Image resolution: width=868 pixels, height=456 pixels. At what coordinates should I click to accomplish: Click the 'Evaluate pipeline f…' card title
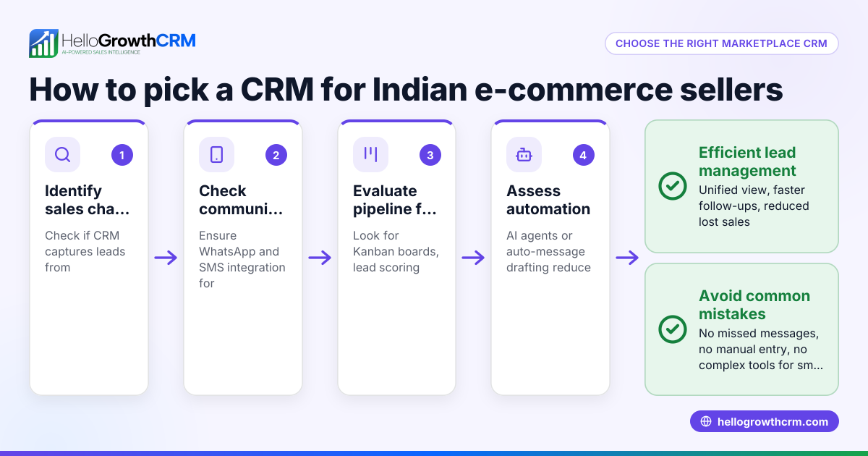coord(395,200)
